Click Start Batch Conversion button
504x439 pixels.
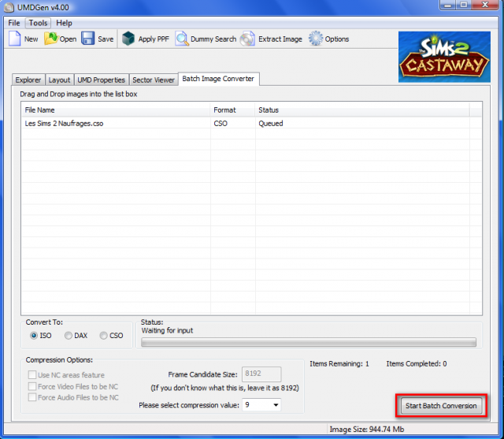(441, 406)
